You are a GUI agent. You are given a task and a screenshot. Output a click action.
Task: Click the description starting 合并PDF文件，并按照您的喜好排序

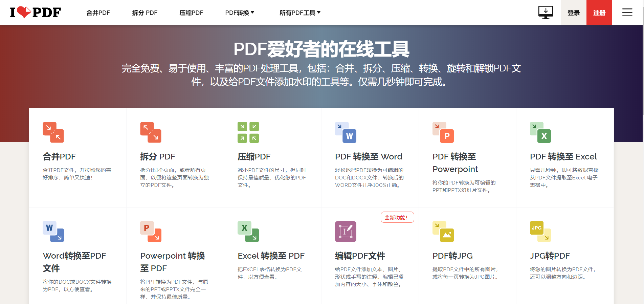tap(77, 174)
